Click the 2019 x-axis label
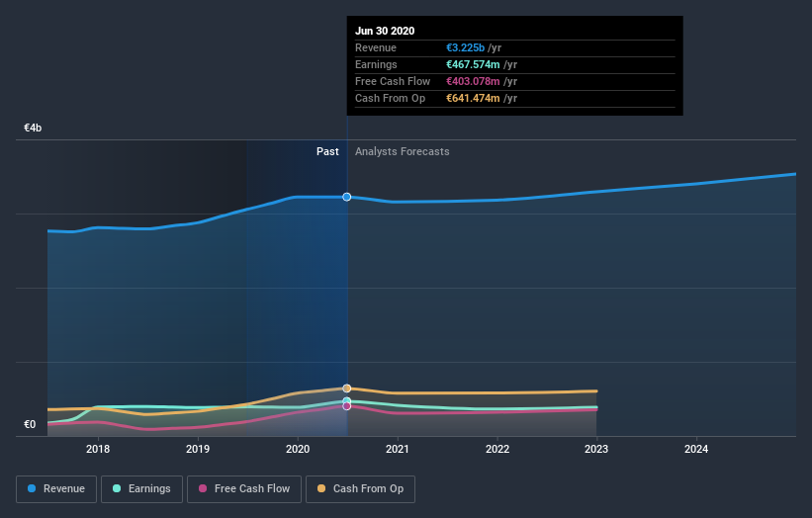The image size is (812, 518). coord(198,449)
